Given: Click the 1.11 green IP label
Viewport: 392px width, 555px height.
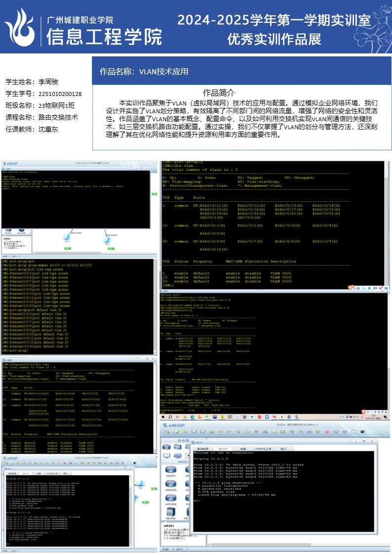Looking at the screenshot, I should [x=68, y=248].
